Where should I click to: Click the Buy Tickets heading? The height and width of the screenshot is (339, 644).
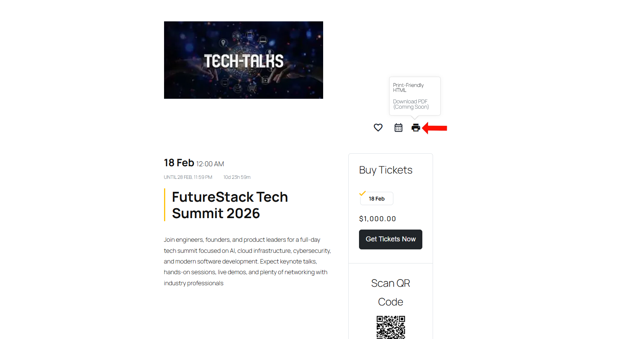click(x=386, y=170)
